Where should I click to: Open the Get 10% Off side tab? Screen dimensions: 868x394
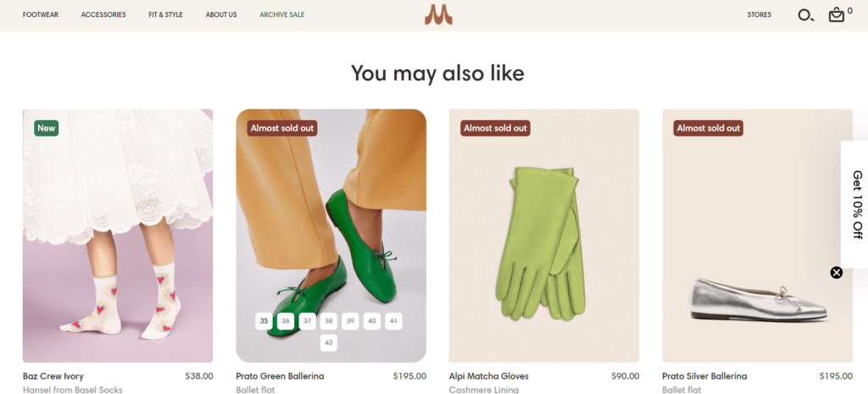[x=856, y=204]
